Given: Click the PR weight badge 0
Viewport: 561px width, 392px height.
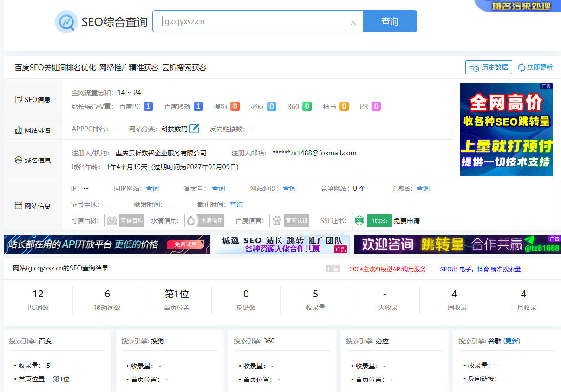Looking at the screenshot, I should [376, 106].
